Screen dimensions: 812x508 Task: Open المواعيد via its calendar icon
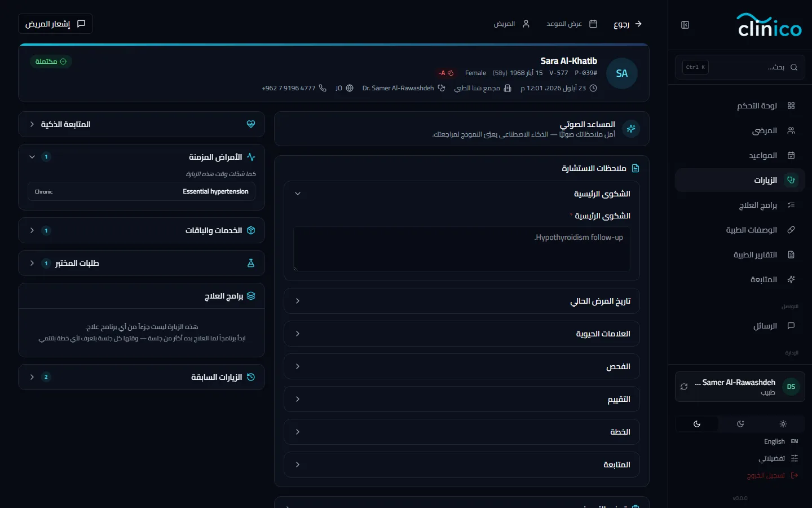coord(791,155)
